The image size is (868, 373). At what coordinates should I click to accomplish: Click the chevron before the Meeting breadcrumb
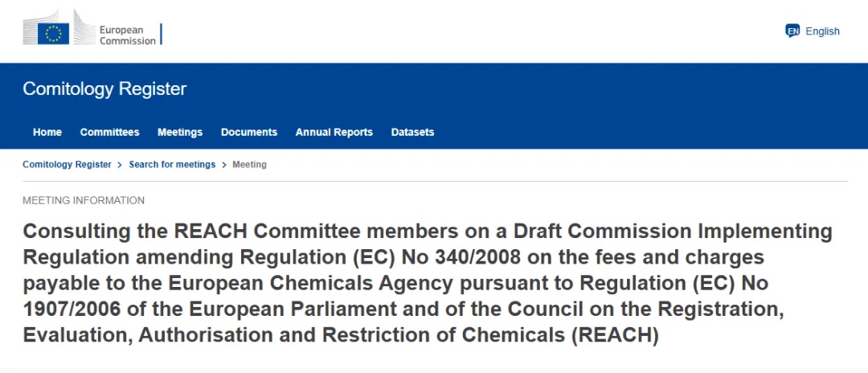point(224,165)
